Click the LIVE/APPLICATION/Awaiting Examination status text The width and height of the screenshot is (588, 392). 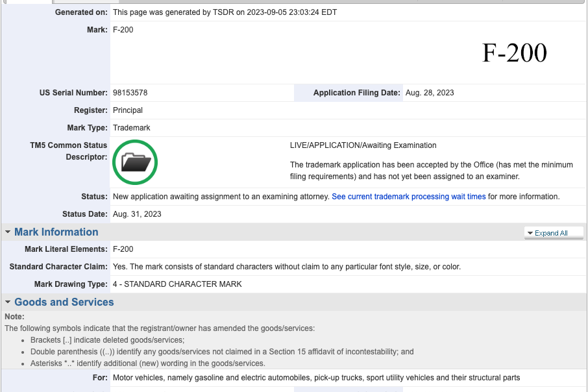(363, 145)
